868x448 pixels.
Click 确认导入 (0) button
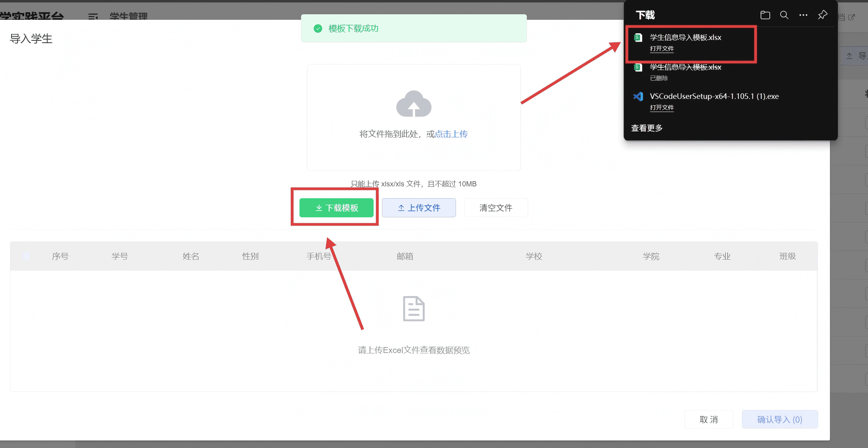click(779, 420)
